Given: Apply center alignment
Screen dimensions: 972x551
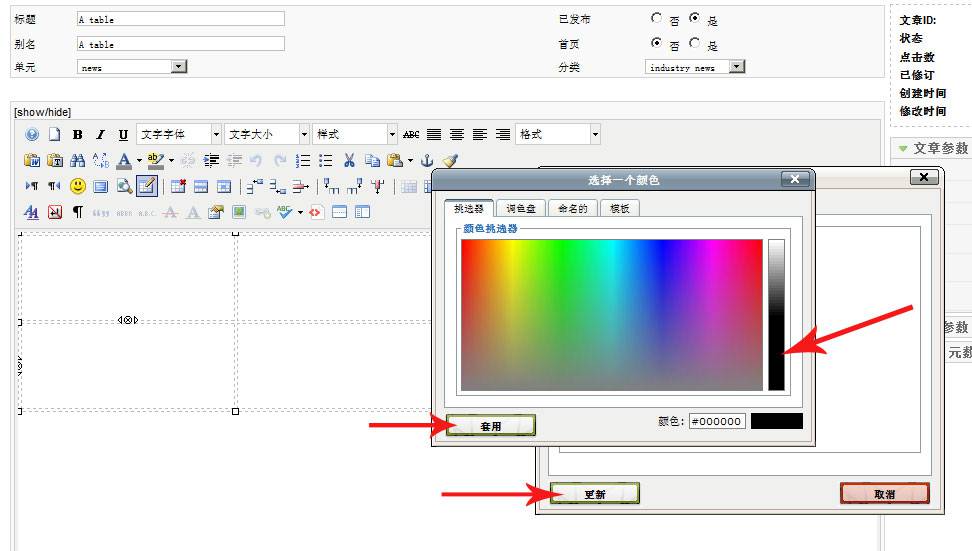Looking at the screenshot, I should (457, 134).
